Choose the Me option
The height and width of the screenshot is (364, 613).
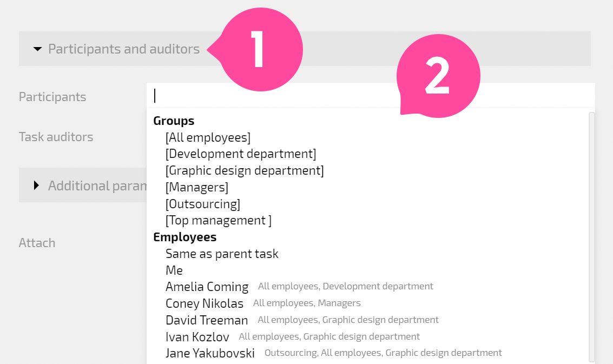[174, 270]
